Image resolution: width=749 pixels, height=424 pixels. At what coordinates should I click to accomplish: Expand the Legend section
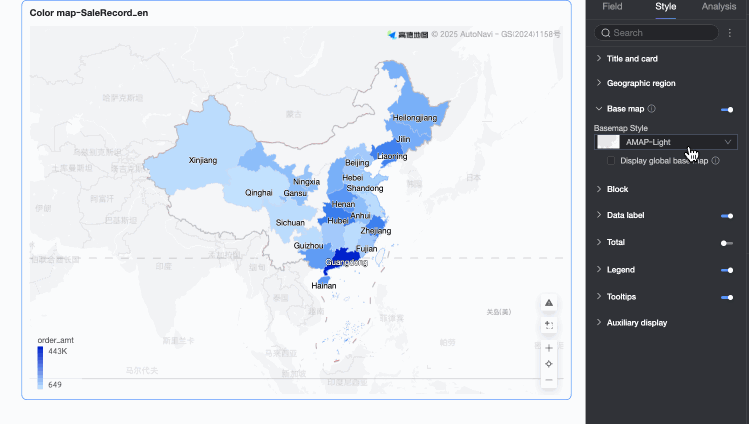coord(599,269)
